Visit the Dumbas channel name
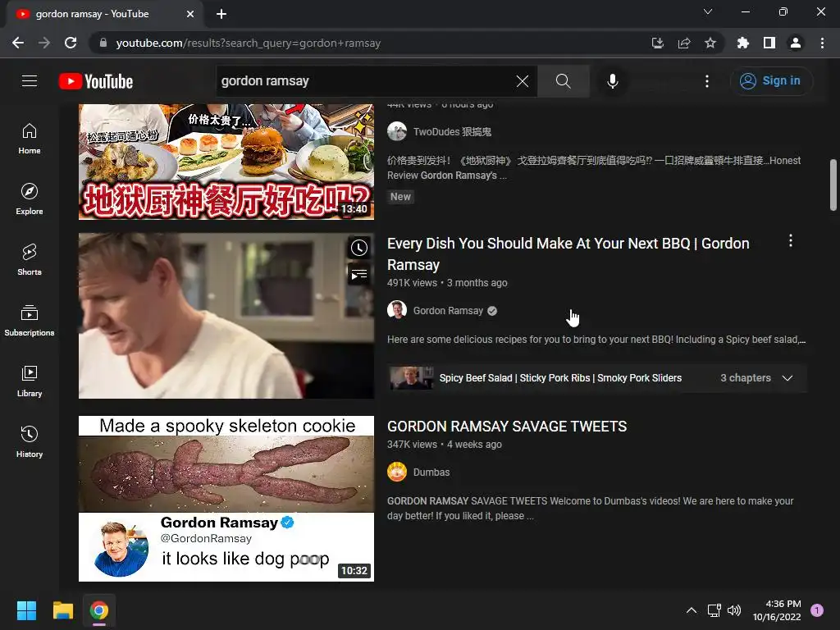Screen dimensions: 840x630 pos(431,472)
